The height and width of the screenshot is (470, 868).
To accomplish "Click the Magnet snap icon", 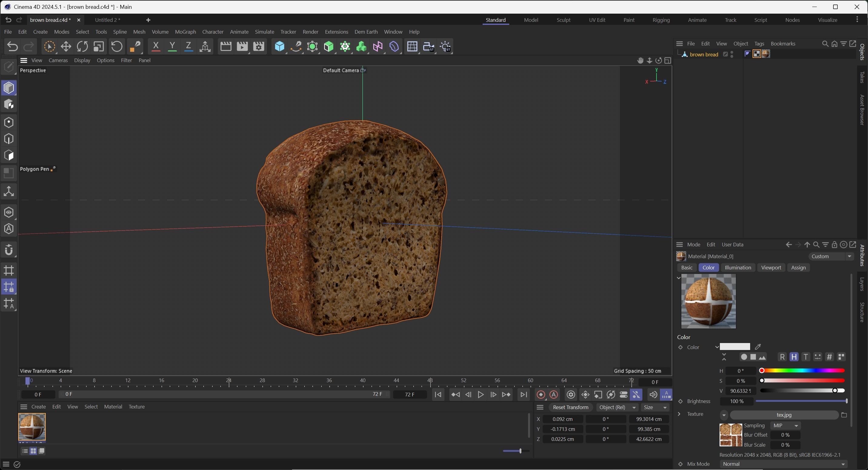I will coord(9,250).
